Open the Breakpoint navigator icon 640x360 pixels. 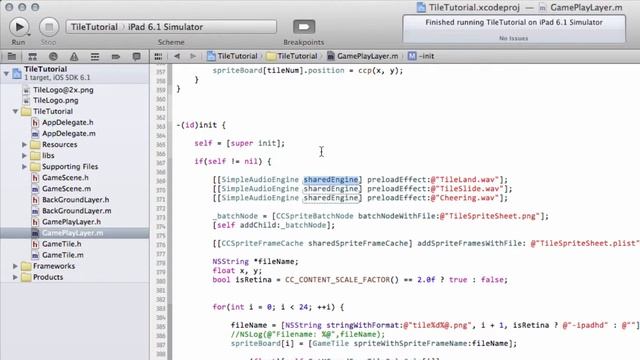click(116, 56)
